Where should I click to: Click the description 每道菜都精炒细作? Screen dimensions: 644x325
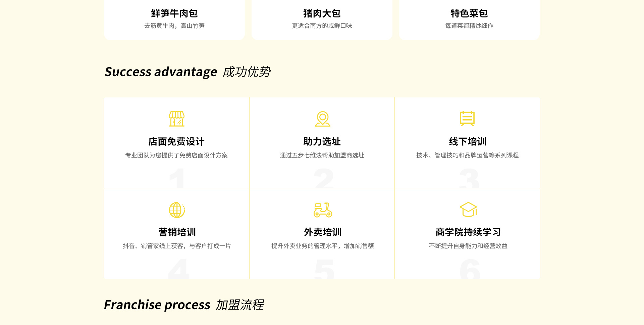(469, 26)
